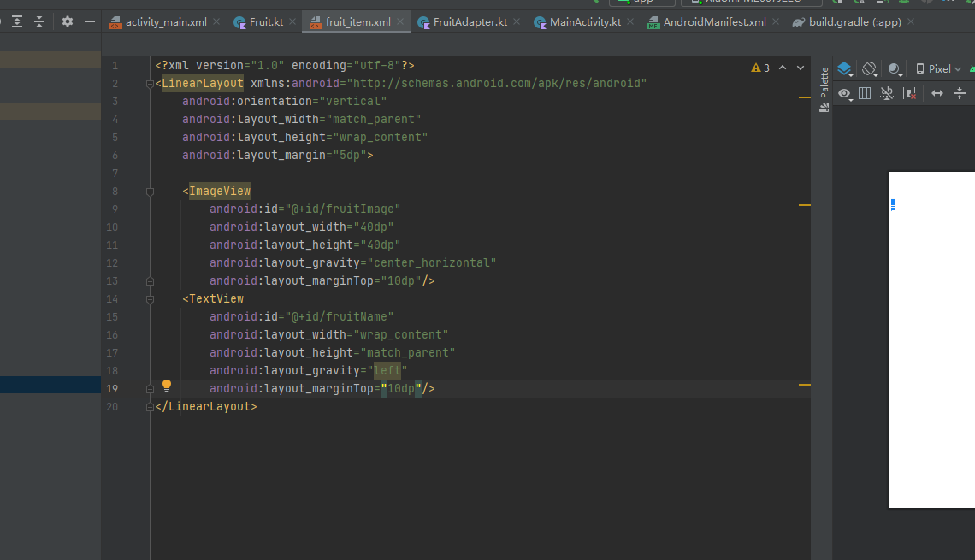The image size is (975, 560).
Task: Click the warning stripe mark at line 19
Action: click(805, 385)
